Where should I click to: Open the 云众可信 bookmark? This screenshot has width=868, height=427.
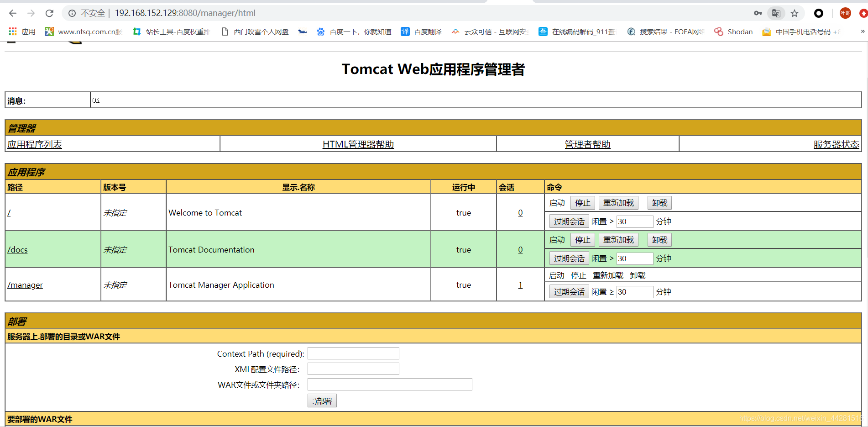490,32
